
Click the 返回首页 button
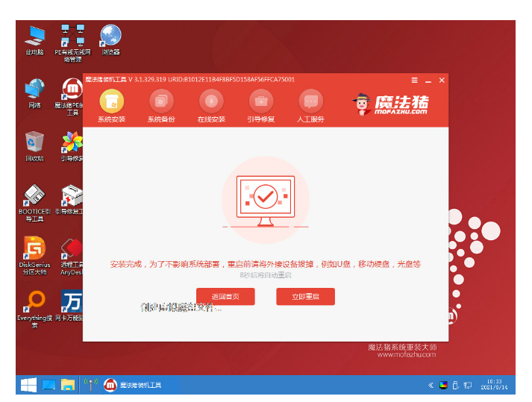[225, 297]
